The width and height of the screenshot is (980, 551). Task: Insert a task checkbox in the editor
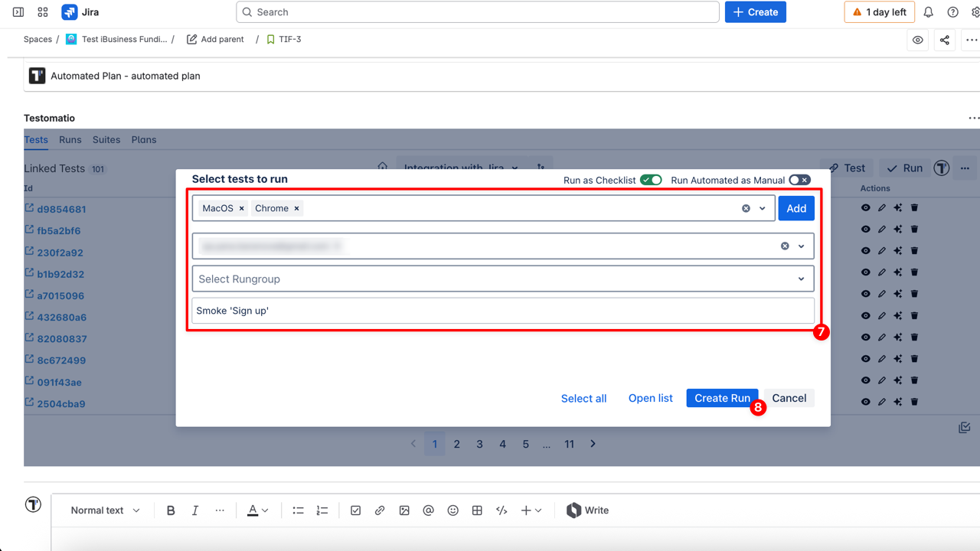click(355, 510)
